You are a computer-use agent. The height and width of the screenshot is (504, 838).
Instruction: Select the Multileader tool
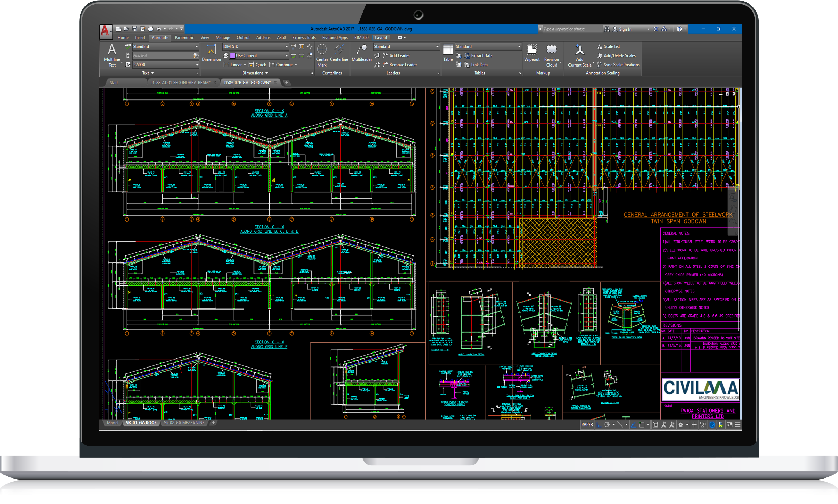361,53
